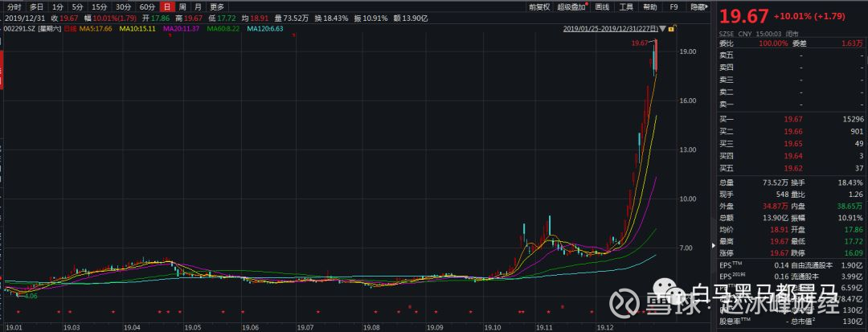Click the 2019/01/25-2019/12/31 date range link
This screenshot has width=868, height=332.
pyautogui.click(x=611, y=29)
